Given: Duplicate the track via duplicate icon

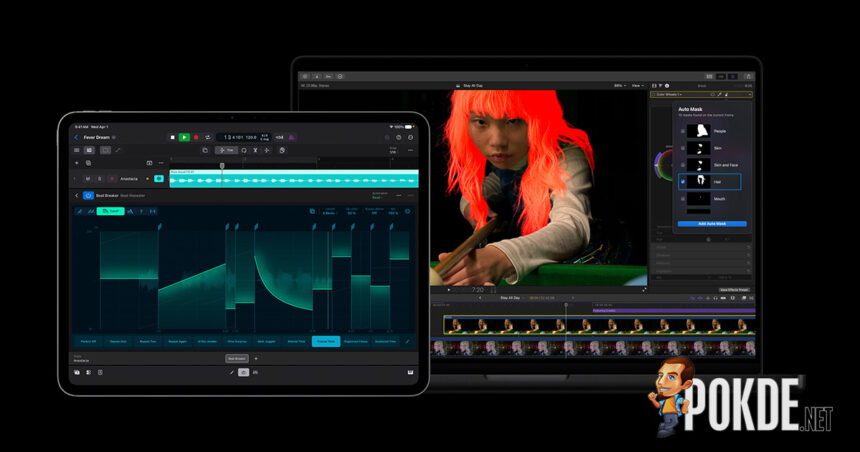Looking at the screenshot, I should pos(88,163).
